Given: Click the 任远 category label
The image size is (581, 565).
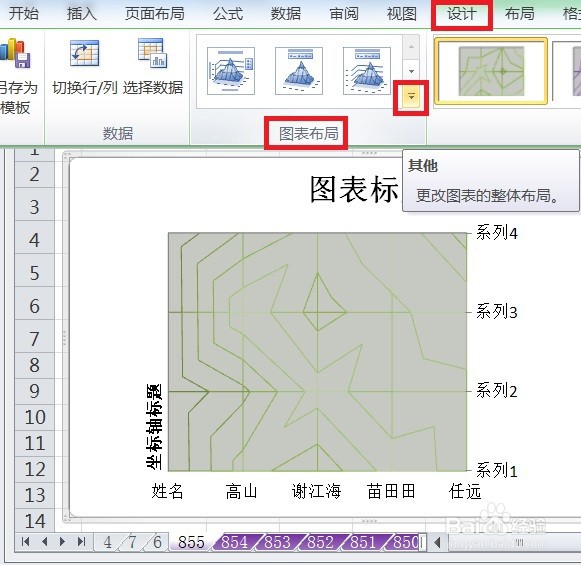Looking at the screenshot, I should point(465,492).
